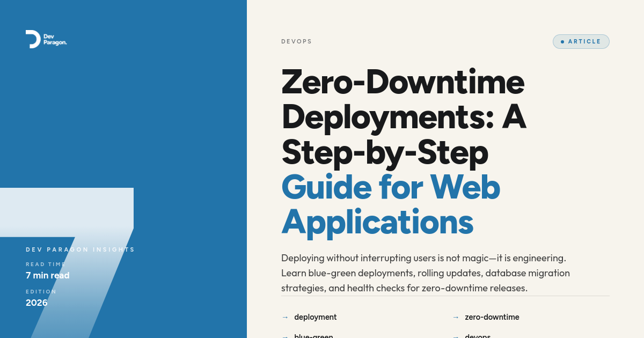Viewport: 644px width, 338px height.
Task: Click the Dev Paragon logo icon
Action: click(x=33, y=39)
